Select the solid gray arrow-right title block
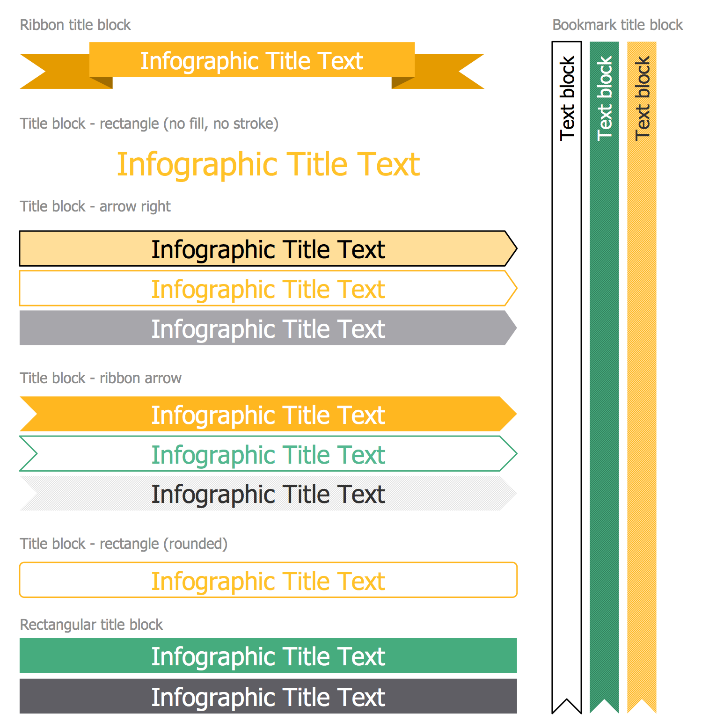The width and height of the screenshot is (702, 728). 268,328
